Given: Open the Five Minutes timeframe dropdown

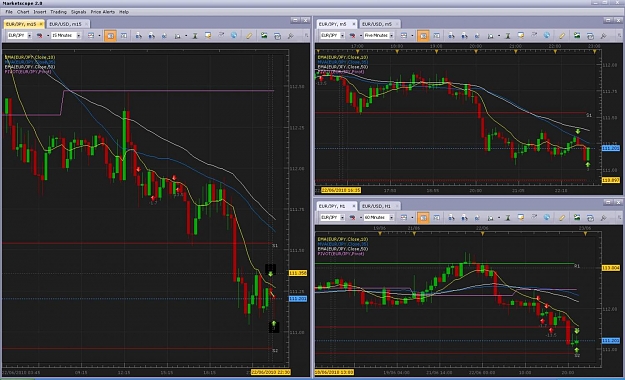Looking at the screenshot, I should (x=391, y=36).
